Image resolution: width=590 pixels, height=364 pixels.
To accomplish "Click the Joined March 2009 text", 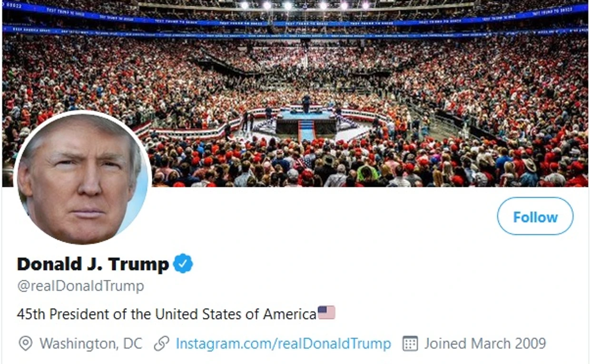I will 485,344.
